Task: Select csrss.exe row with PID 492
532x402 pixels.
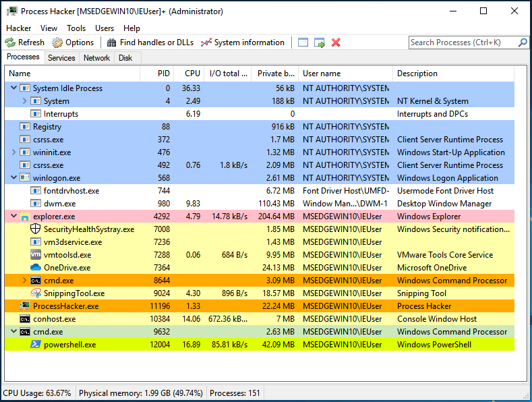Action: click(260, 165)
